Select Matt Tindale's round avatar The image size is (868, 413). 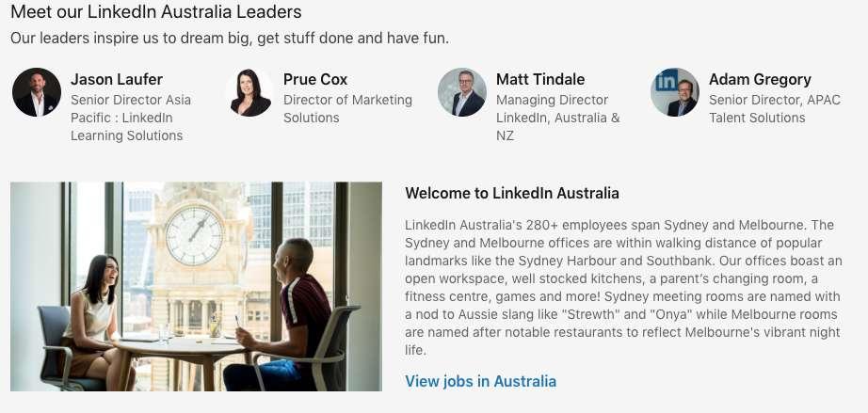click(x=462, y=92)
